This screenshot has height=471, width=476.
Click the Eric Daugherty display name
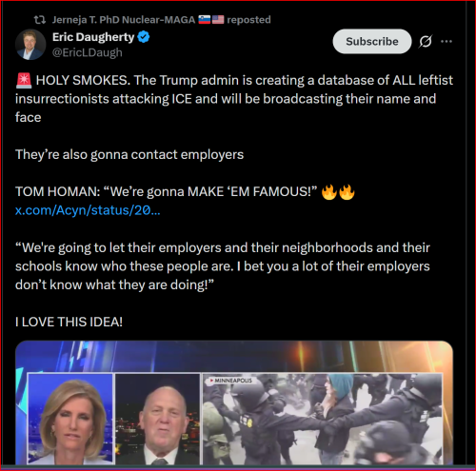pos(93,37)
